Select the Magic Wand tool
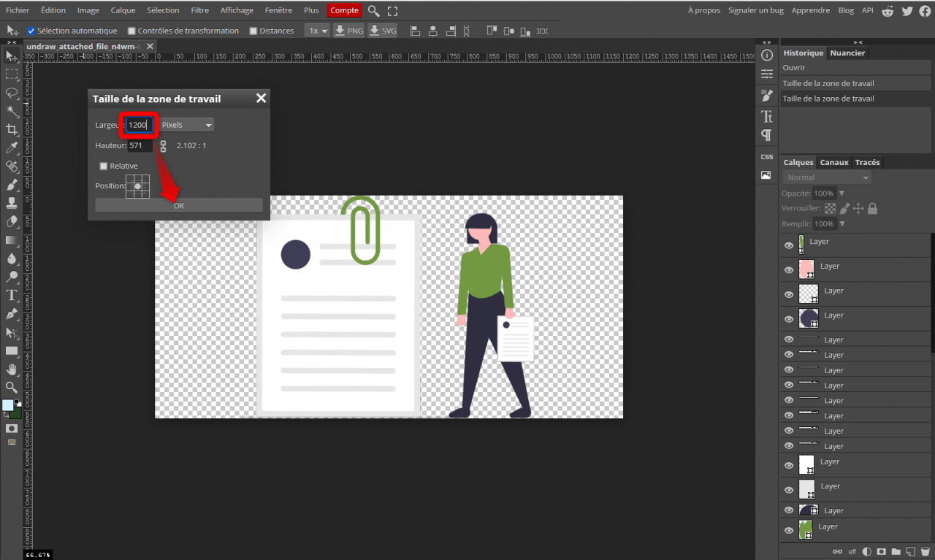The width and height of the screenshot is (935, 560). [x=12, y=111]
